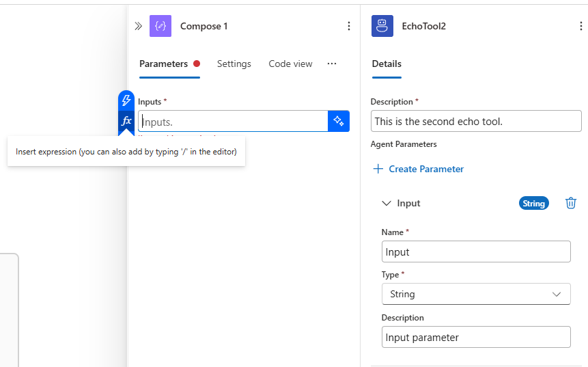
Task: Click the Compose 1 action icon
Action: (x=160, y=26)
